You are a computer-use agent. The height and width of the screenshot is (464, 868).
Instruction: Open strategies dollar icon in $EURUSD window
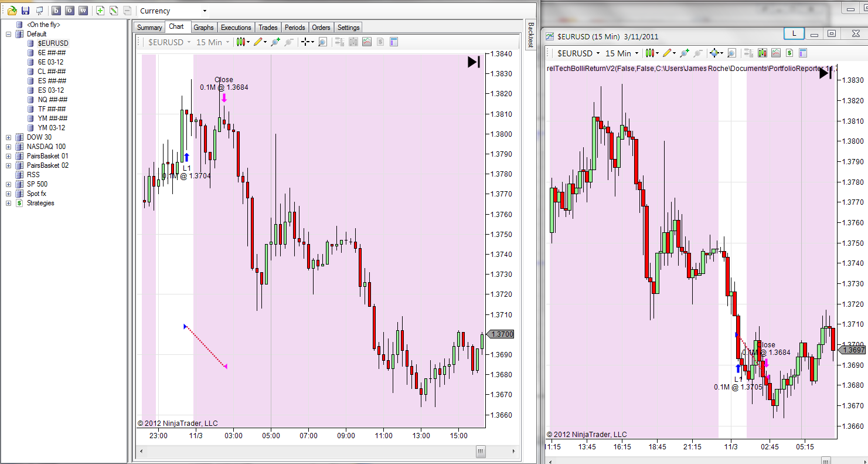[789, 53]
